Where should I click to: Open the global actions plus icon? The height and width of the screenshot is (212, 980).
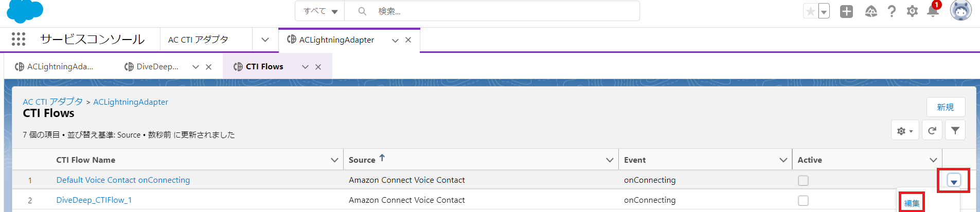click(846, 11)
